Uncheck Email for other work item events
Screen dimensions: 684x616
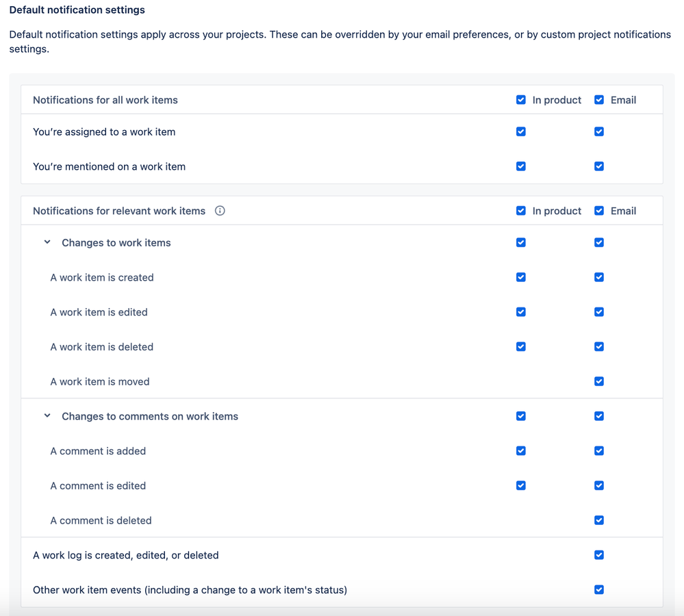[x=599, y=589]
